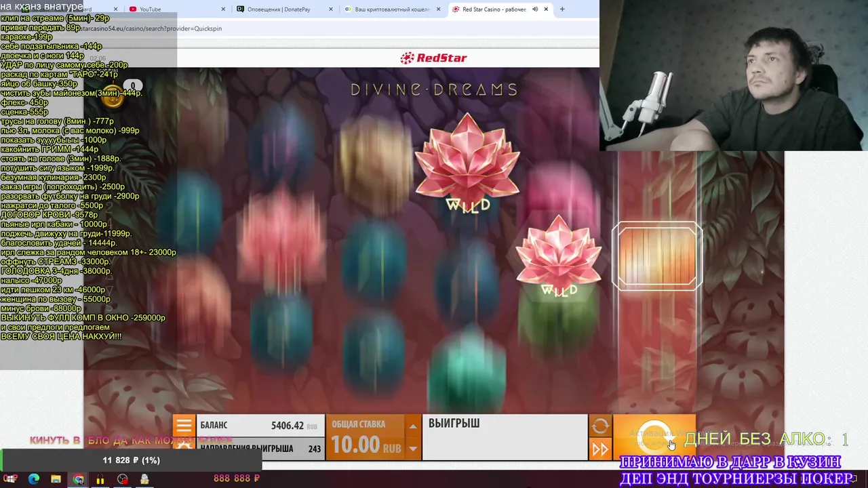Open a new browser tab
The image size is (868, 488).
coord(561,9)
